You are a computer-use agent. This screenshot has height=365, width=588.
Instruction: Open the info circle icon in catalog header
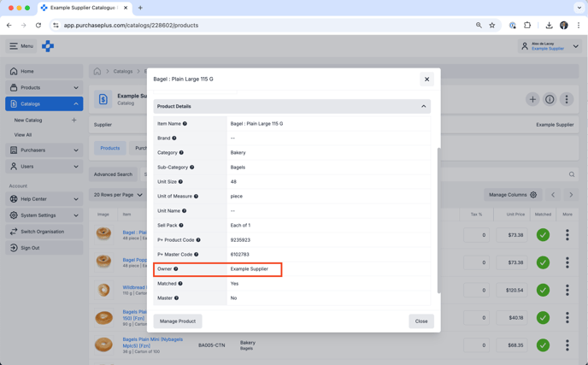point(550,99)
